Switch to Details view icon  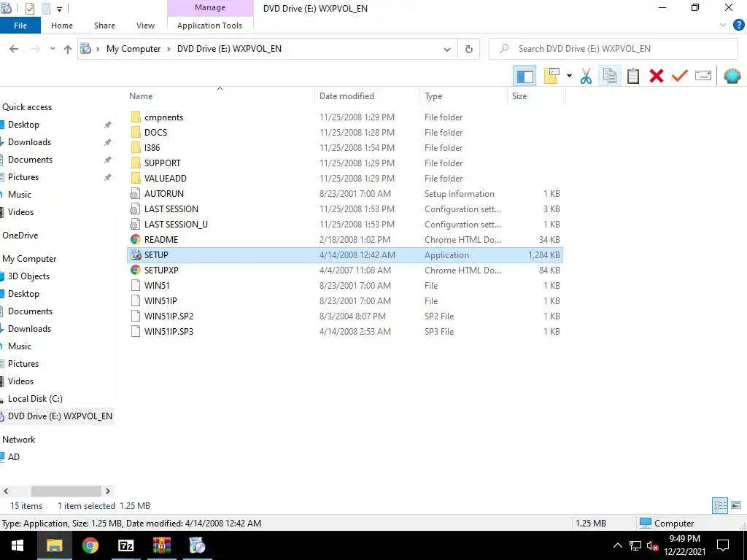(x=720, y=505)
